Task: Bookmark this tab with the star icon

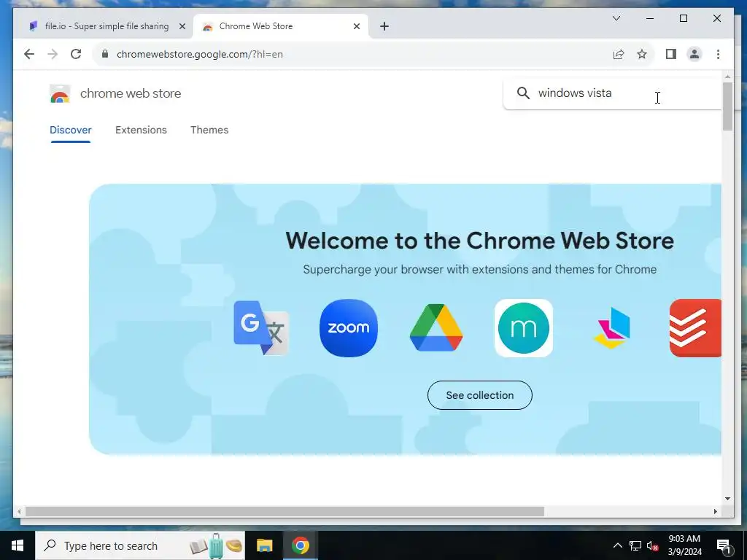Action: click(x=642, y=54)
